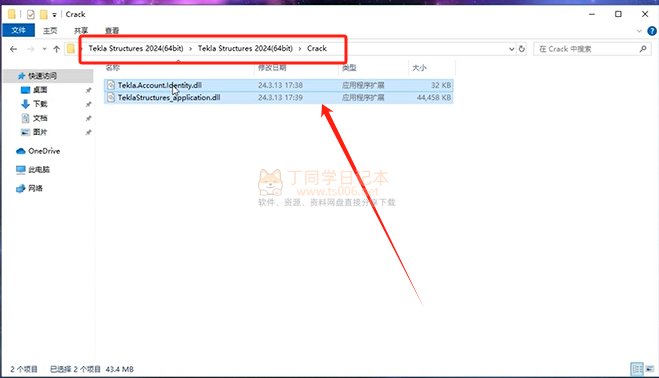Open 图片 folder in the sidebar
Image resolution: width=659 pixels, height=378 pixels.
click(40, 132)
